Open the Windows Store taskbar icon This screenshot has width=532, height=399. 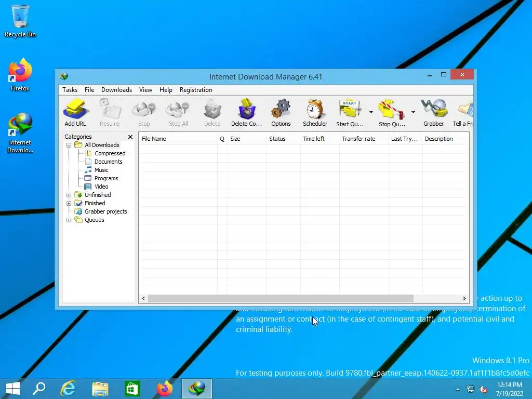[132, 389]
